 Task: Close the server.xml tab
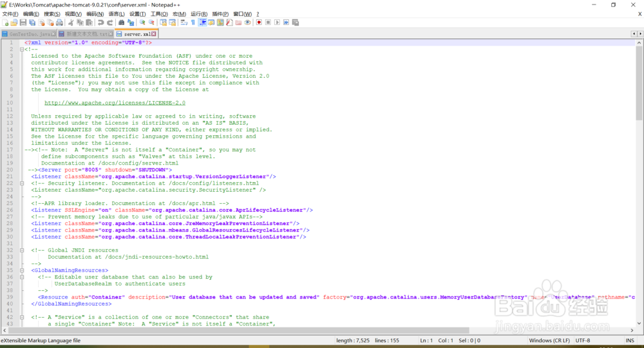coord(154,34)
